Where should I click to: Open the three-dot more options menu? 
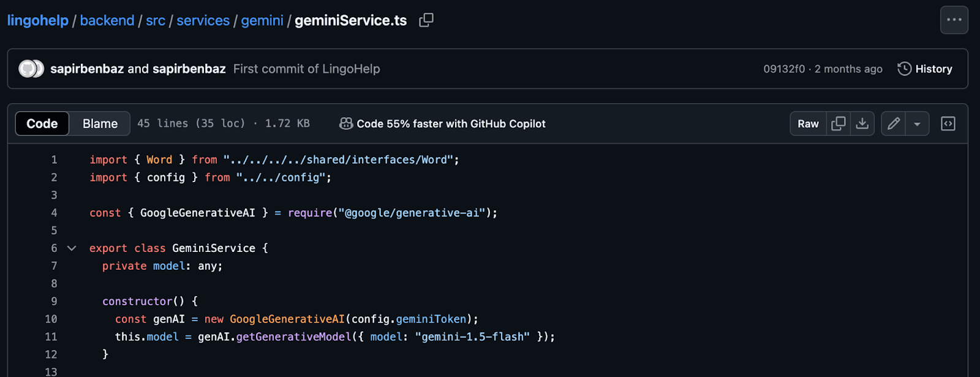(x=954, y=20)
